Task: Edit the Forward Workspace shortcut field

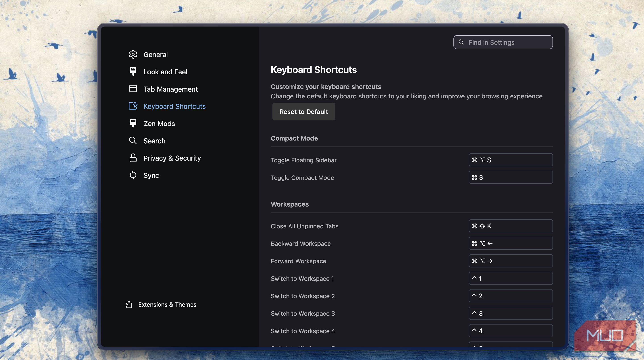Action: (511, 261)
